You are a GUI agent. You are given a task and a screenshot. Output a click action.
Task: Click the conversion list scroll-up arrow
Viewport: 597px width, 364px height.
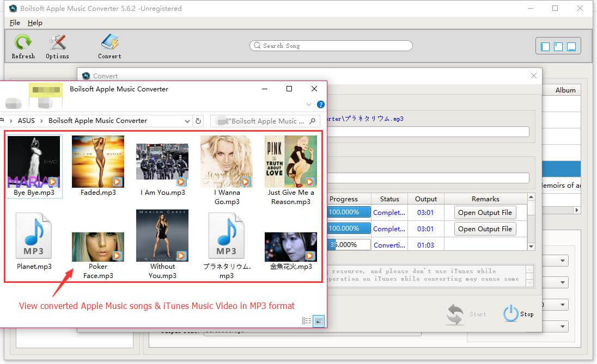(x=531, y=197)
